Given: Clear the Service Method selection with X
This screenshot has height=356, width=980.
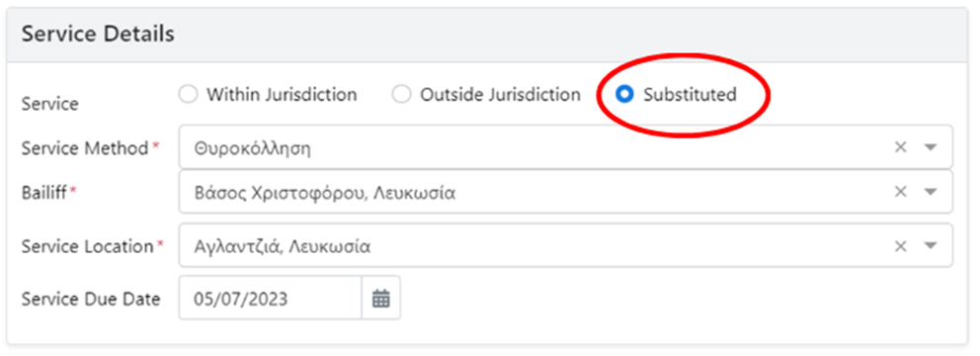Looking at the screenshot, I should tap(900, 147).
